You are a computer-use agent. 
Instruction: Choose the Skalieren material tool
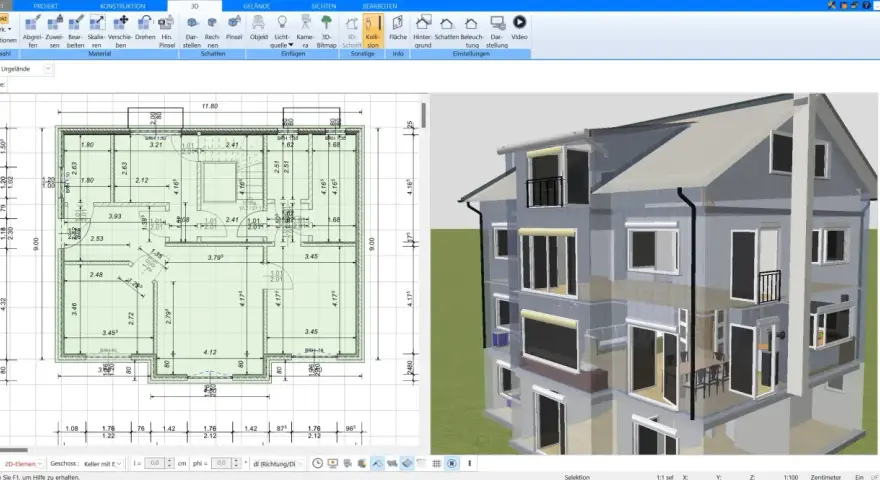pos(97,31)
